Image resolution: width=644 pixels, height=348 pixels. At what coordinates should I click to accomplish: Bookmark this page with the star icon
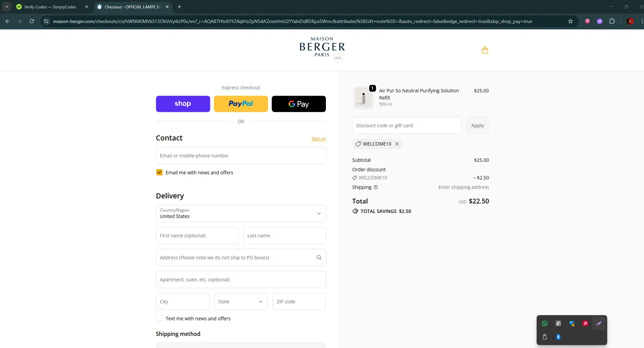tap(571, 21)
